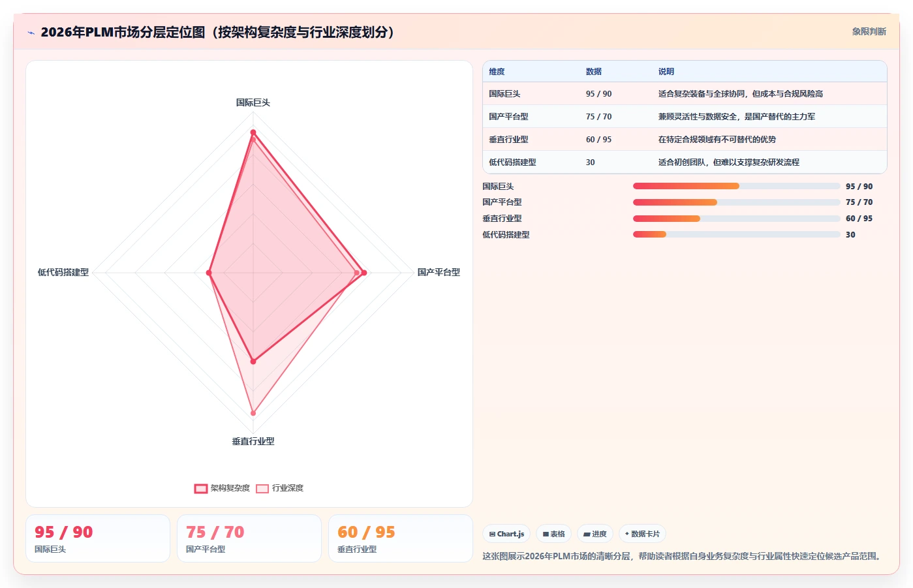The width and height of the screenshot is (913, 588).
Task: Click the chart title 2026年PLM市场分层定位图
Action: coord(220,33)
